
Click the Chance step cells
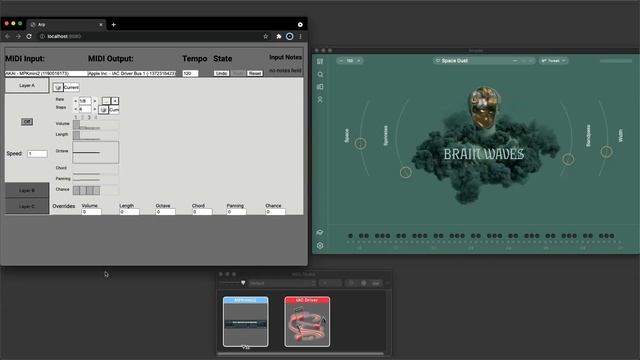pos(86,190)
